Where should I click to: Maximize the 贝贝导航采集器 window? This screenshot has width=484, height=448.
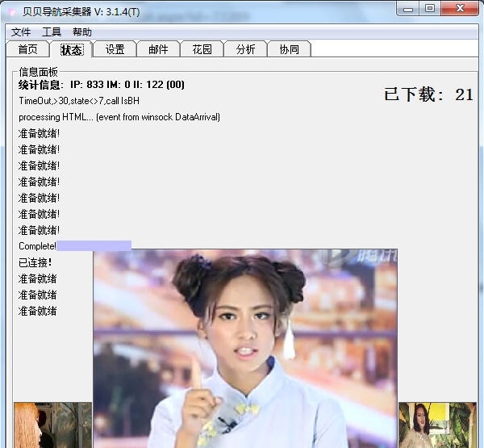tap(429, 8)
